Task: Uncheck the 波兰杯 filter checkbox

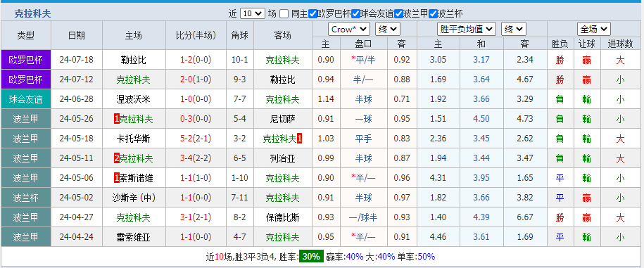Action: click(x=433, y=13)
